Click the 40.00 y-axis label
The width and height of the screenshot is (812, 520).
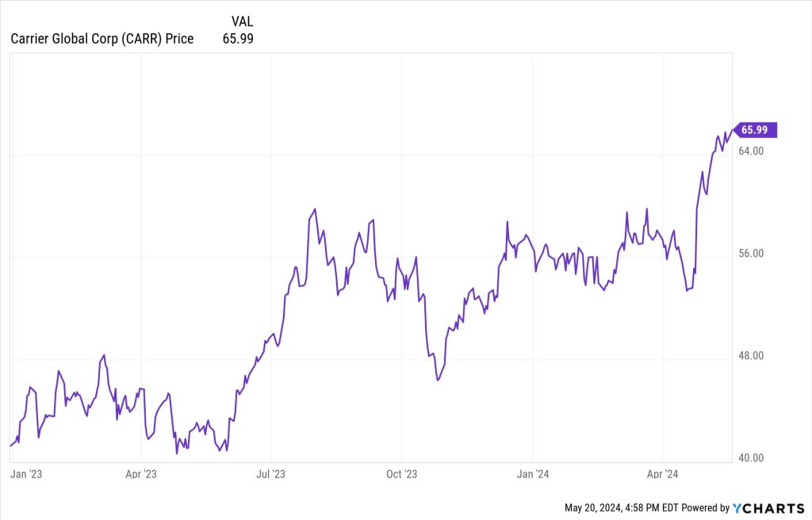point(752,458)
